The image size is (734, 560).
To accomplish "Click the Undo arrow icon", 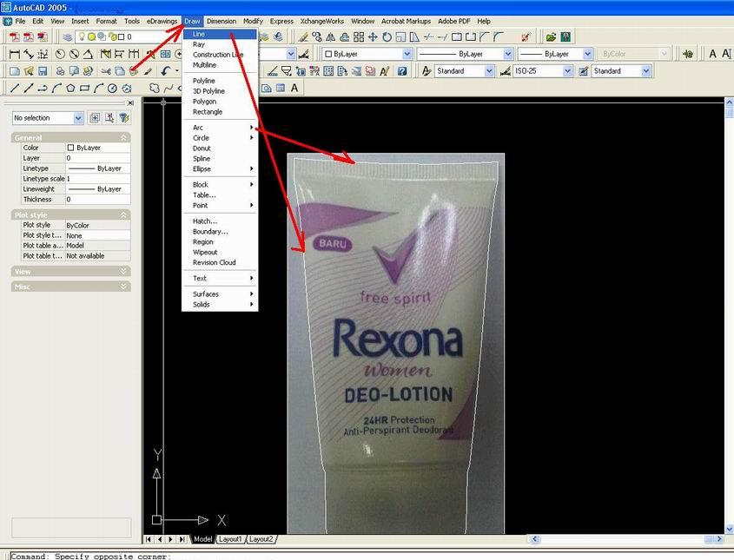I will 165,71.
